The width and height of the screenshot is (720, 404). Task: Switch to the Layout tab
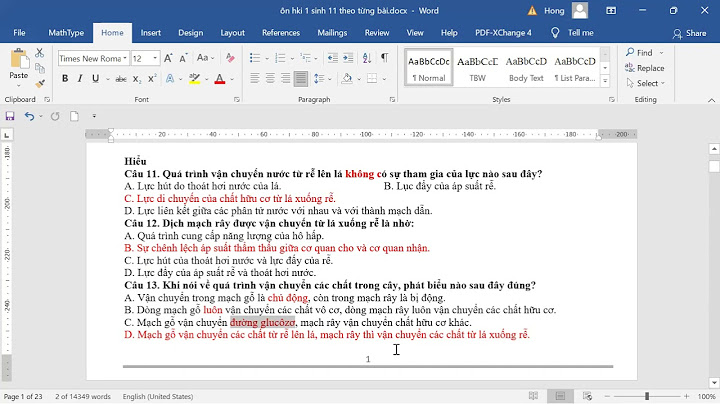[232, 33]
